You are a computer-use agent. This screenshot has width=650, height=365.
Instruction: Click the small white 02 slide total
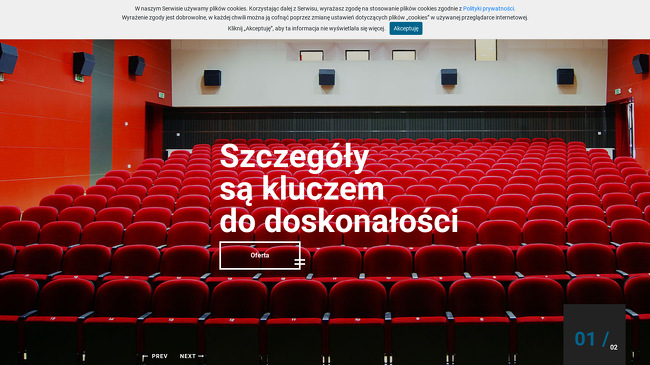(614, 348)
